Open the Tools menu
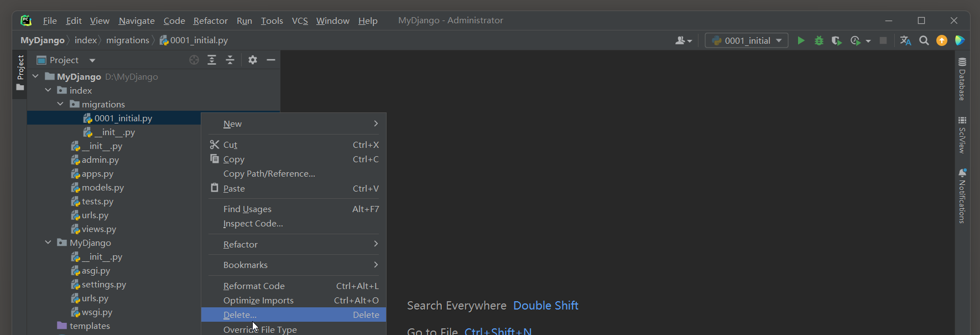Image resolution: width=980 pixels, height=335 pixels. coord(272,20)
